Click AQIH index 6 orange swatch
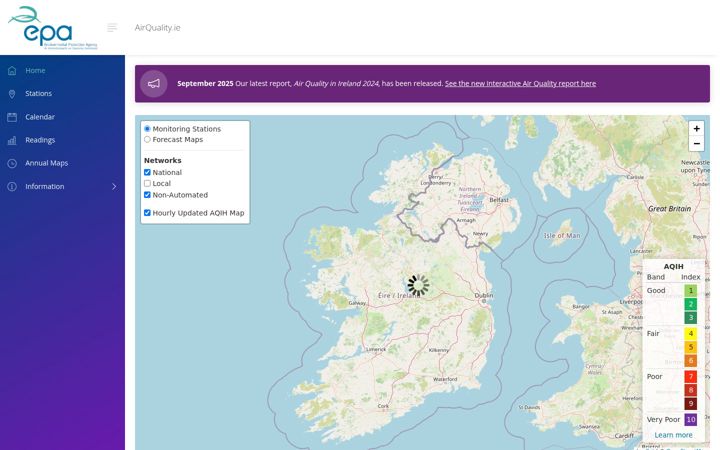720x450 pixels. (x=691, y=361)
